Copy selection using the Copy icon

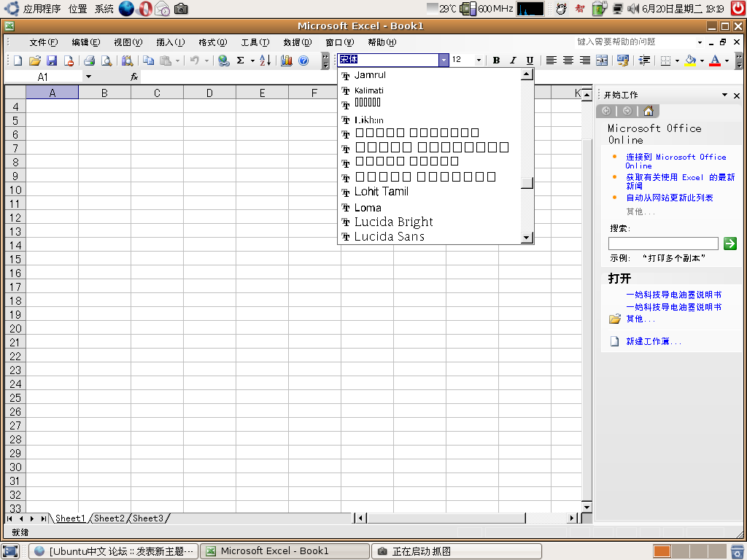click(x=149, y=61)
